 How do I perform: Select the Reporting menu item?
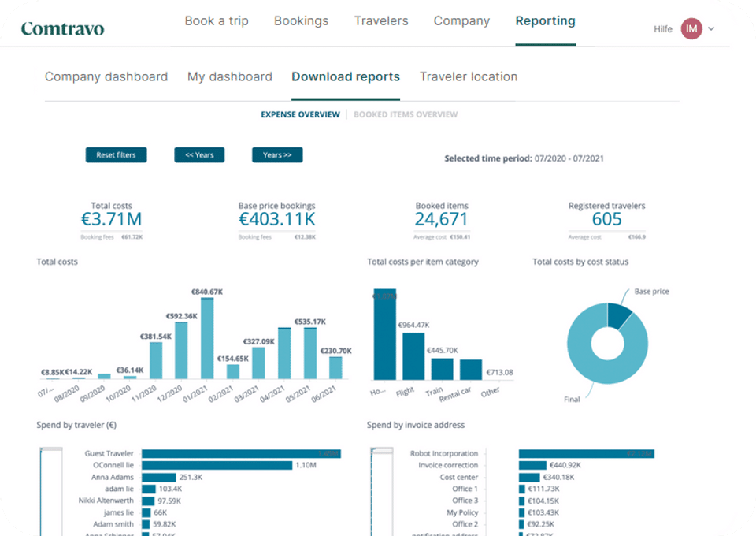tap(545, 20)
